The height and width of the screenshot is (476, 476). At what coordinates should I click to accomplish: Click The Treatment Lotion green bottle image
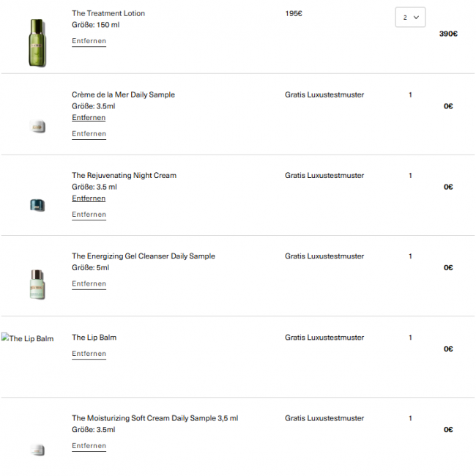(x=37, y=42)
